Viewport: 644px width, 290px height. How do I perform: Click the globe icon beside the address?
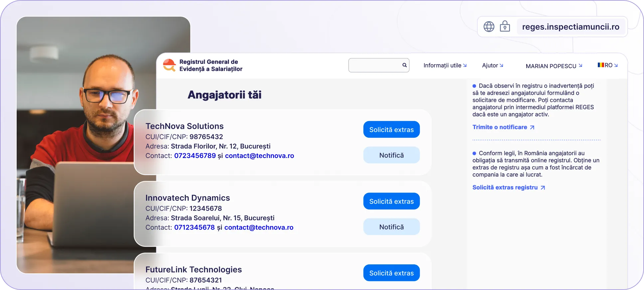tap(489, 27)
